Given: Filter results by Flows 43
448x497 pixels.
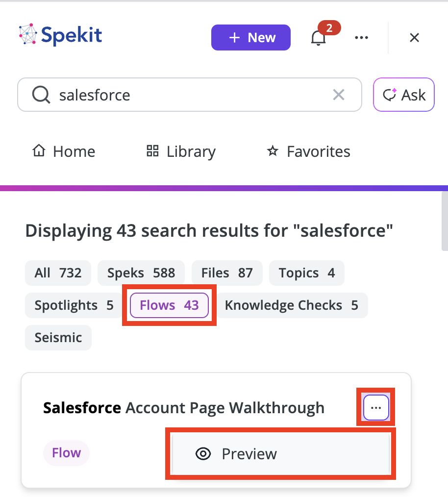Looking at the screenshot, I should pos(169,305).
